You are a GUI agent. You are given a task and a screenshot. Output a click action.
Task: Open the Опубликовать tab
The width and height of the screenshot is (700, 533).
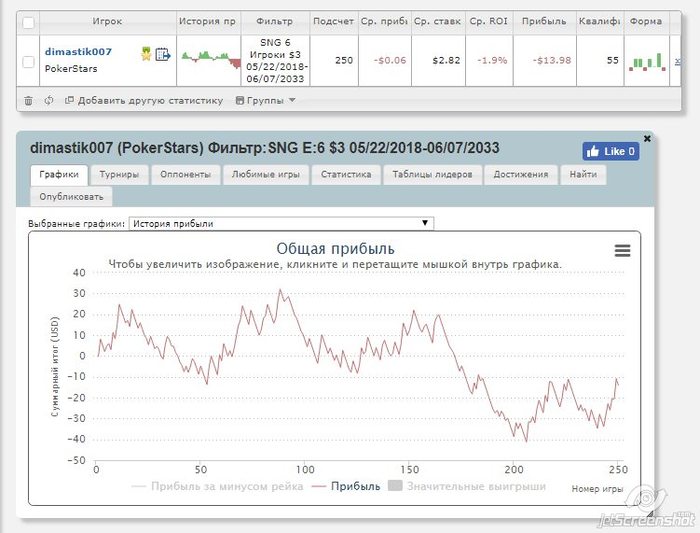coord(71,197)
